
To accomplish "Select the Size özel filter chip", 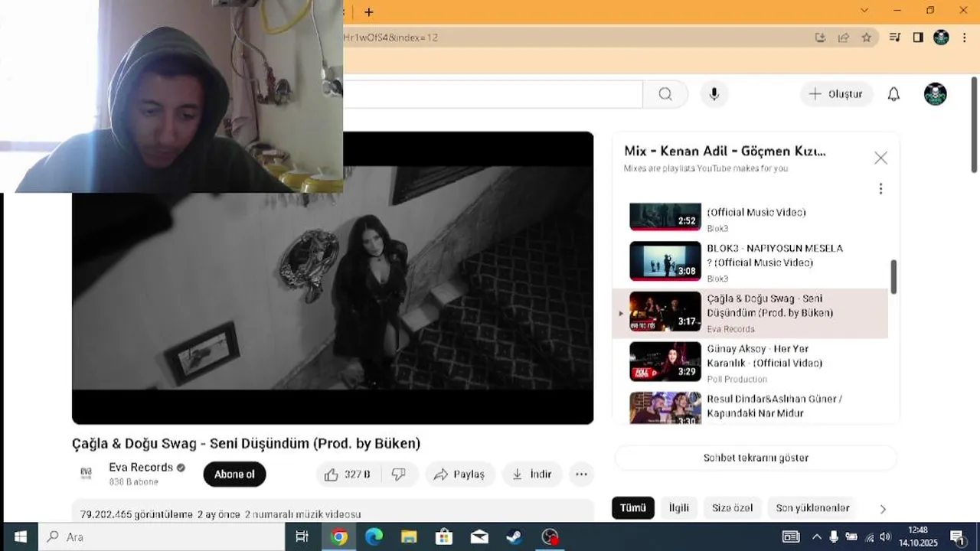I will (x=732, y=508).
